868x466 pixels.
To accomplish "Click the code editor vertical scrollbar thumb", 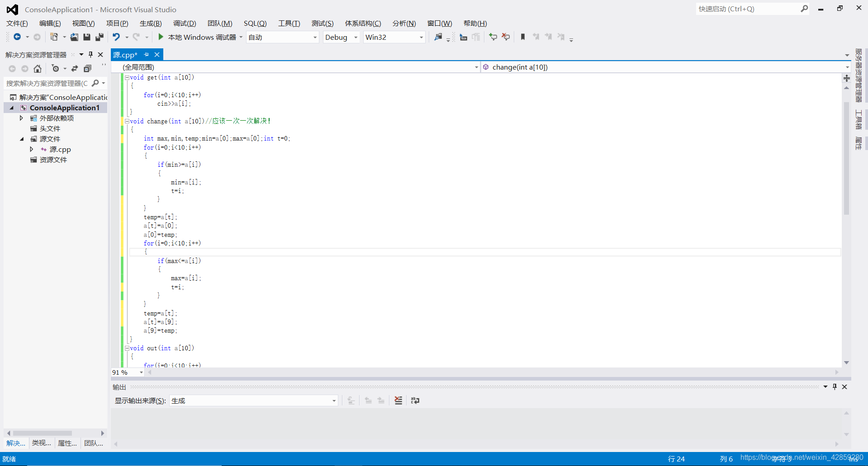I will click(x=846, y=158).
